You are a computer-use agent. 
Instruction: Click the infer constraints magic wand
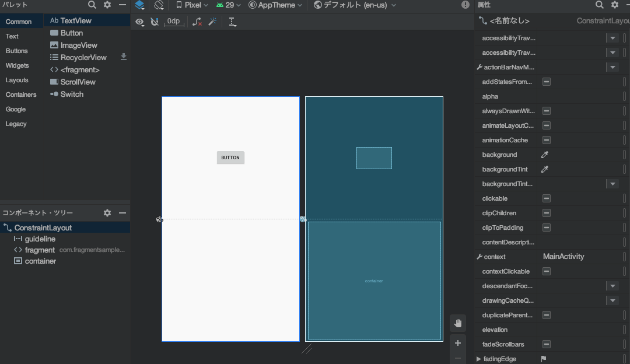pos(212,22)
